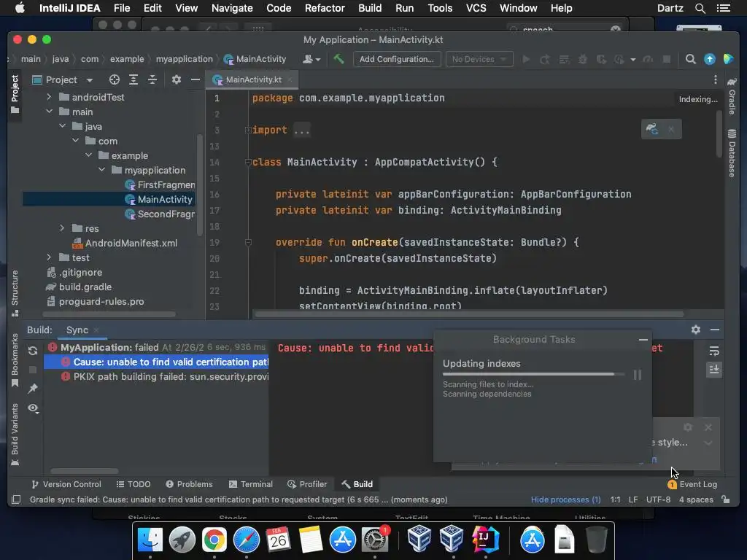The width and height of the screenshot is (747, 560).
Task: Click the IDE update arrow icon
Action: pyautogui.click(x=709, y=59)
